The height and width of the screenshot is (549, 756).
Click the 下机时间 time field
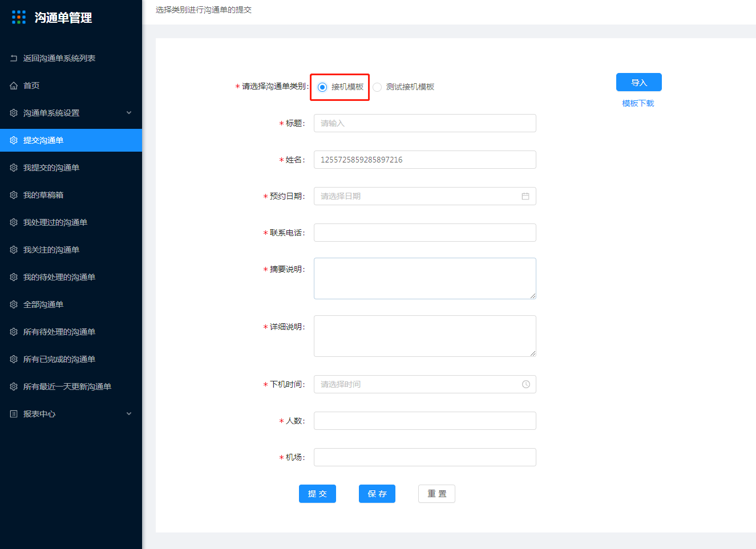coord(425,384)
